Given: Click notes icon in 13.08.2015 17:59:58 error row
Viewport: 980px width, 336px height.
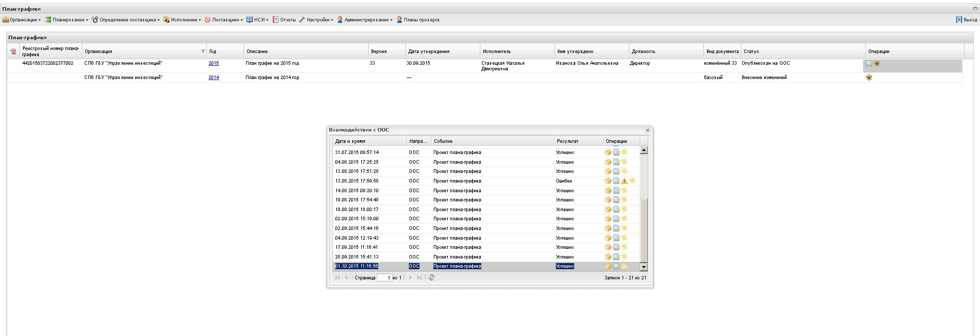Looking at the screenshot, I should click(632, 181).
